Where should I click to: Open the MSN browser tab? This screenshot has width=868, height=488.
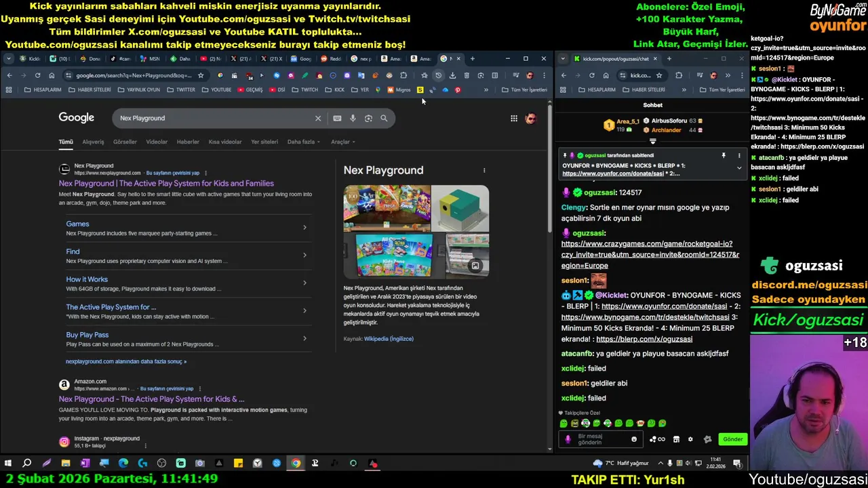coord(149,58)
